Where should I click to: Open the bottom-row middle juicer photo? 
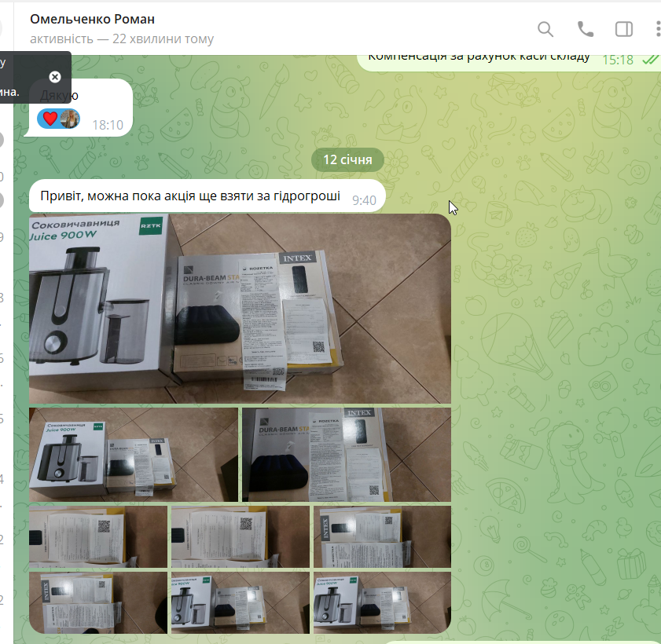pos(241,602)
